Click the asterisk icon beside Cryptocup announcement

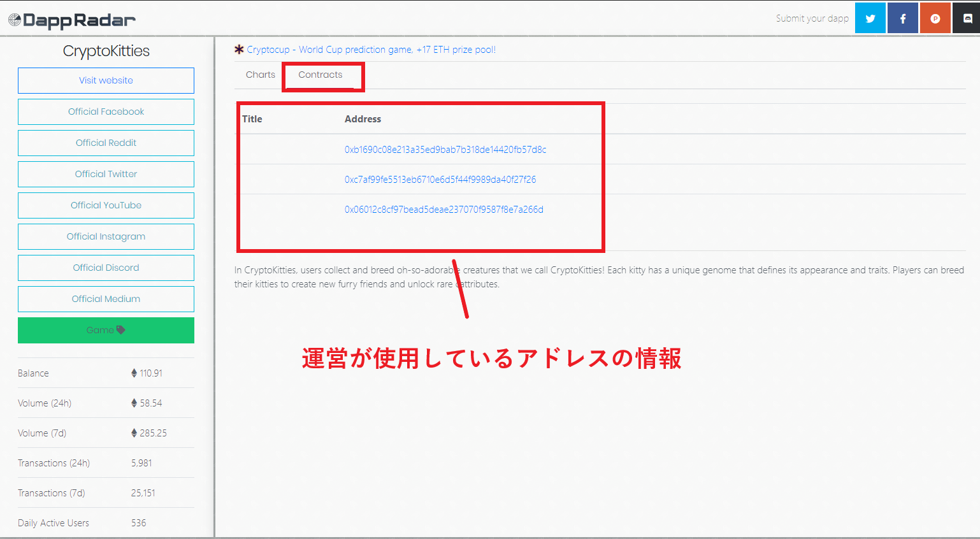[239, 49]
